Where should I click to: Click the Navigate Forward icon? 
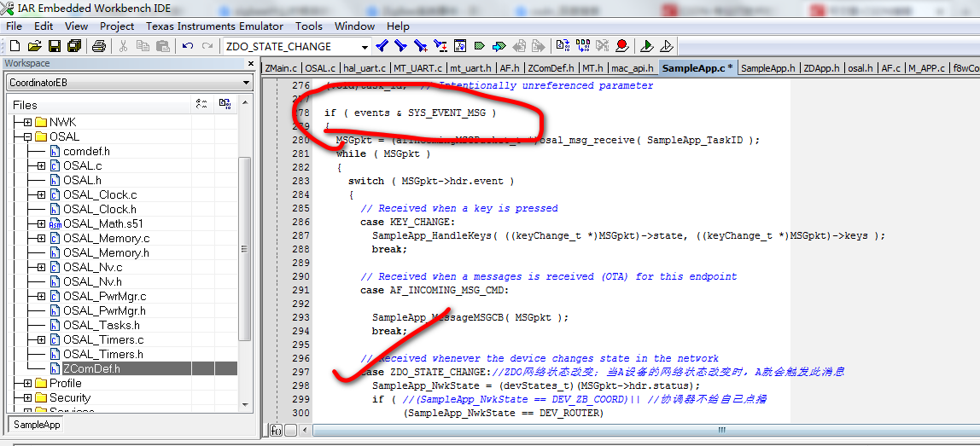(538, 46)
